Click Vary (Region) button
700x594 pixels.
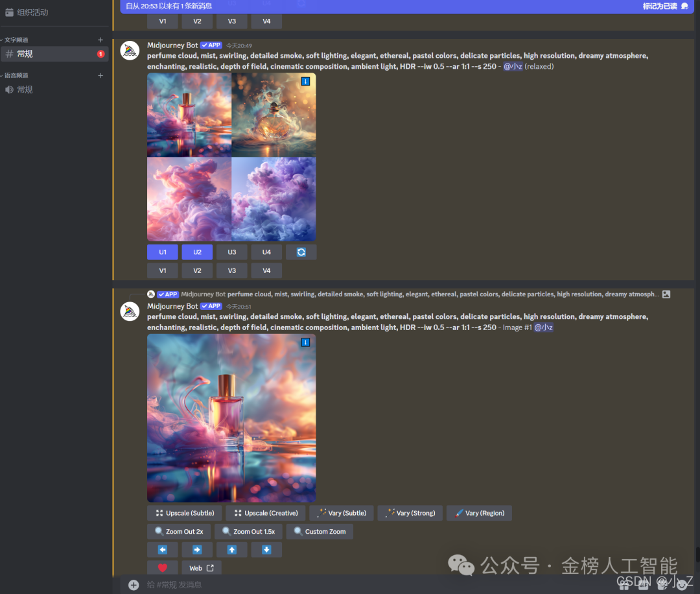pos(479,513)
